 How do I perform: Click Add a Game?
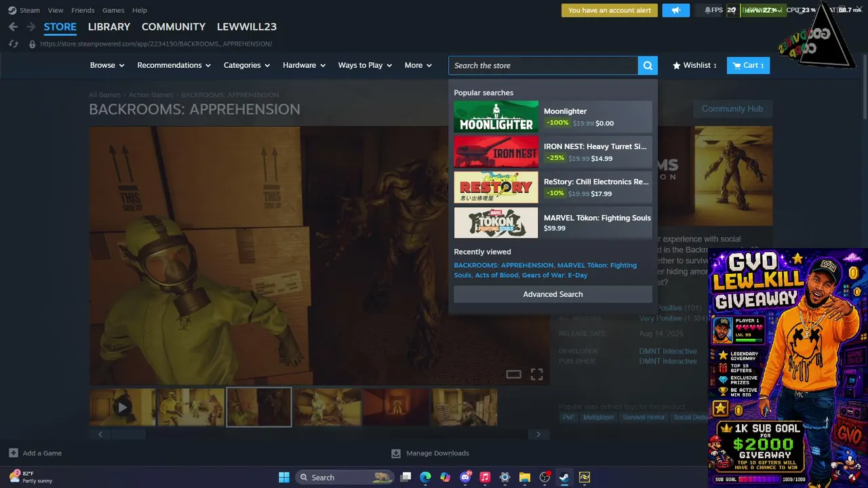[x=42, y=453]
